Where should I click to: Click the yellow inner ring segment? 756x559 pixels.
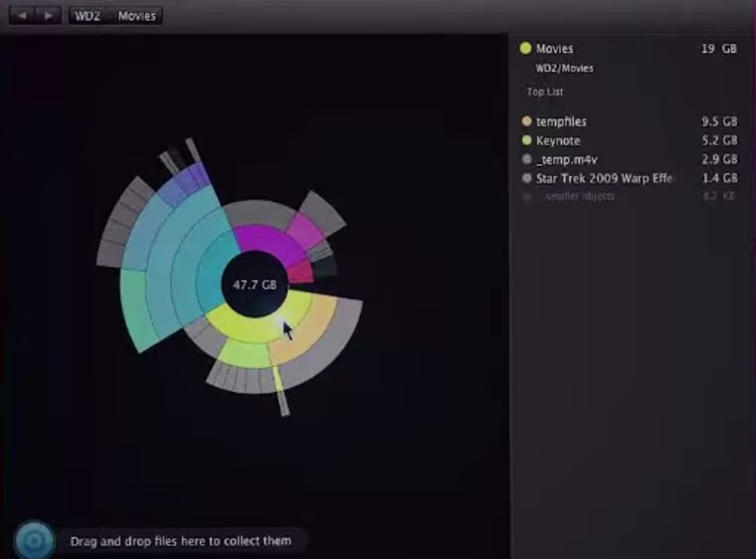pyautogui.click(x=256, y=329)
